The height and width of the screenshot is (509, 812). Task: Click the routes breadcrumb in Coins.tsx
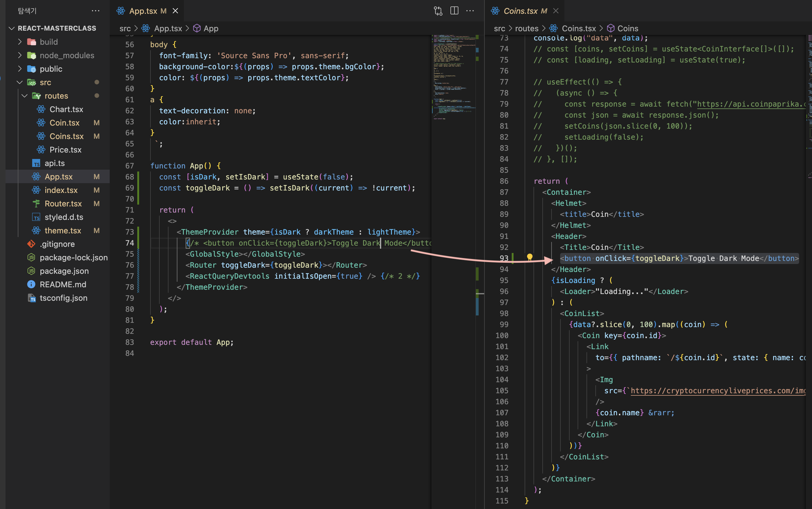pos(526,28)
